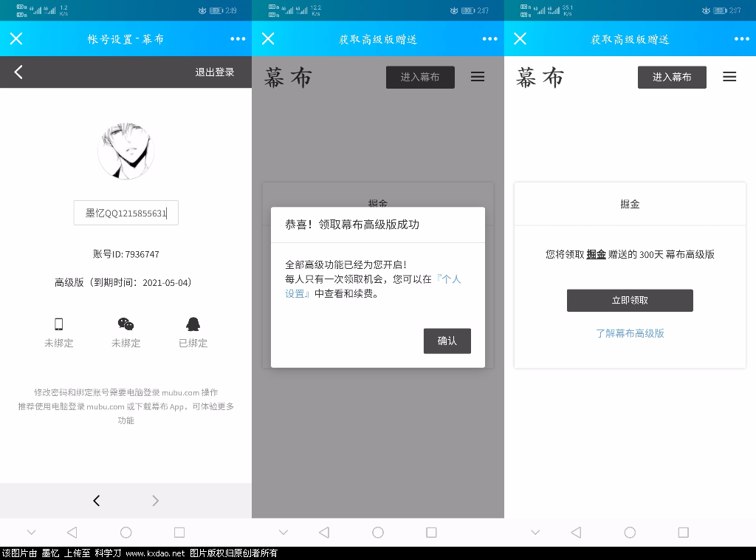Open recent apps square on left phone
Image resolution: width=756 pixels, height=560 pixels.
pyautogui.click(x=179, y=533)
